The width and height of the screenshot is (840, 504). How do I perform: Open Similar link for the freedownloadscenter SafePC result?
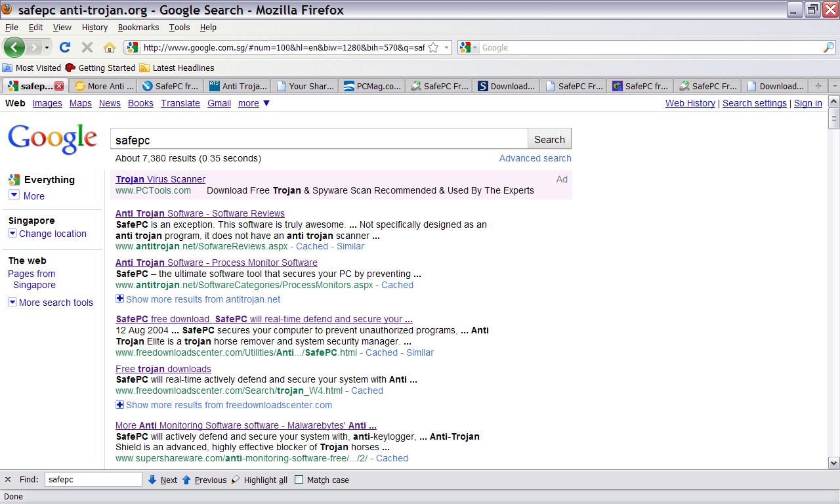[x=420, y=352]
